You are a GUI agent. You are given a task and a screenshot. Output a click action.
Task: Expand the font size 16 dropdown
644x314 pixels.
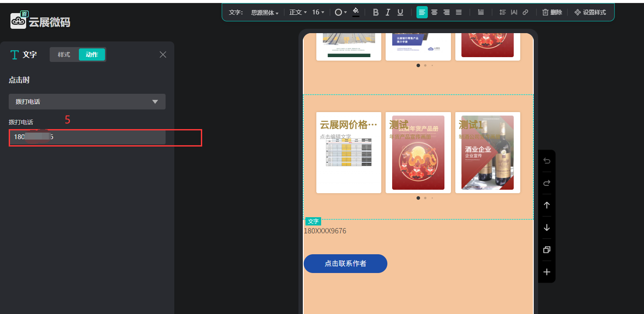pos(318,12)
